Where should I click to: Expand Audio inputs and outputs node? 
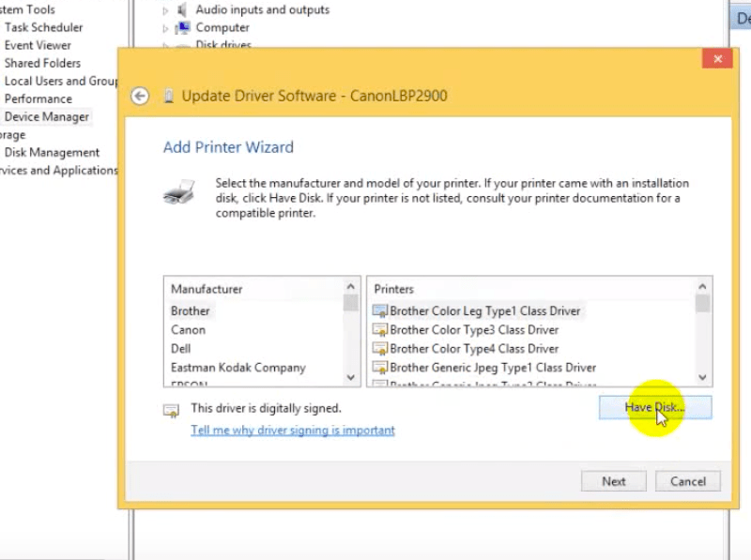pos(165,10)
